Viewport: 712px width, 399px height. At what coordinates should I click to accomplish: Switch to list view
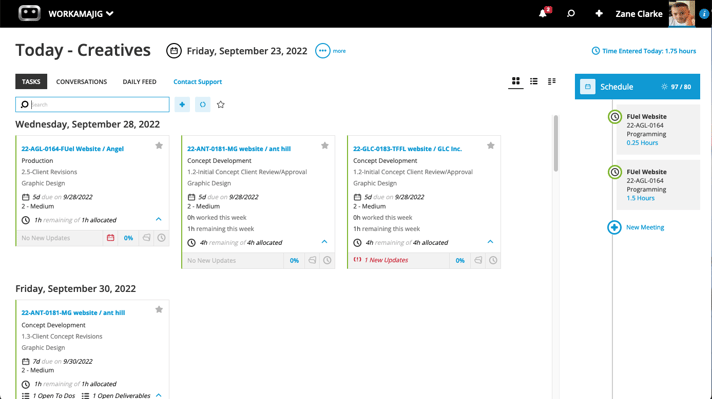coord(534,81)
